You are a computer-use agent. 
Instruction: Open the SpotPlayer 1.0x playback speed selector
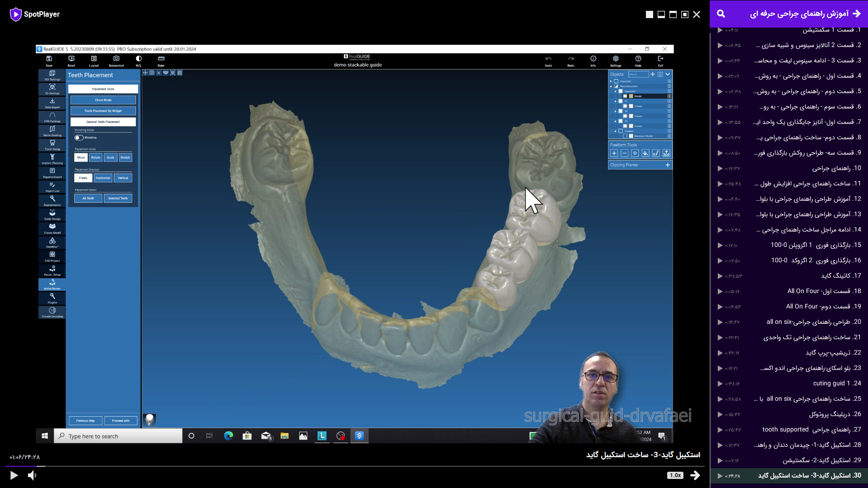[675, 475]
